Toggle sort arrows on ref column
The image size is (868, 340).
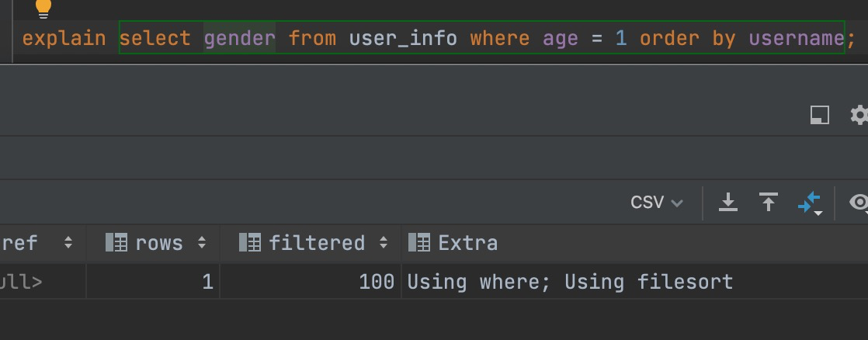pyautogui.click(x=68, y=243)
